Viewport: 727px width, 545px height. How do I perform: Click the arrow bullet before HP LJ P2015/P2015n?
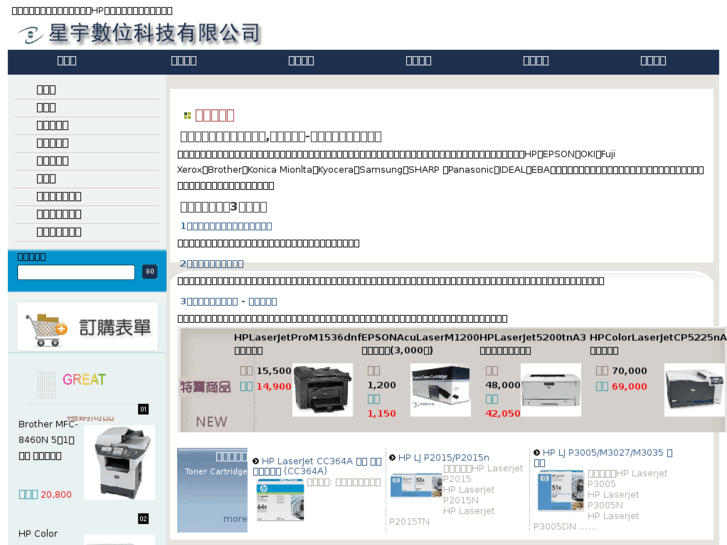pyautogui.click(x=392, y=457)
